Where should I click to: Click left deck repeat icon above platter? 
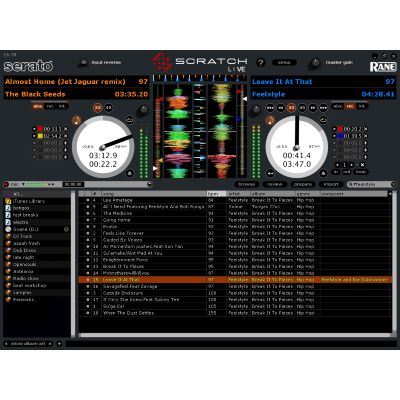pos(129,120)
